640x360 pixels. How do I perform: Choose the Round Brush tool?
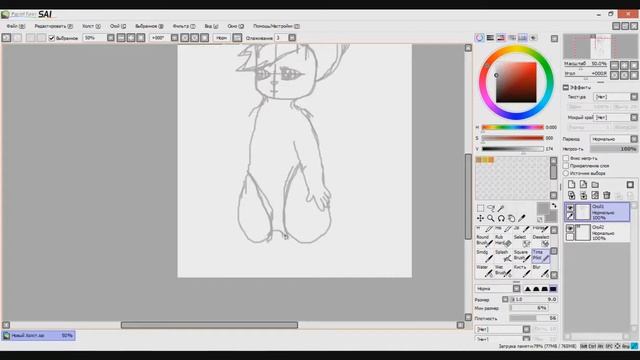(484, 240)
